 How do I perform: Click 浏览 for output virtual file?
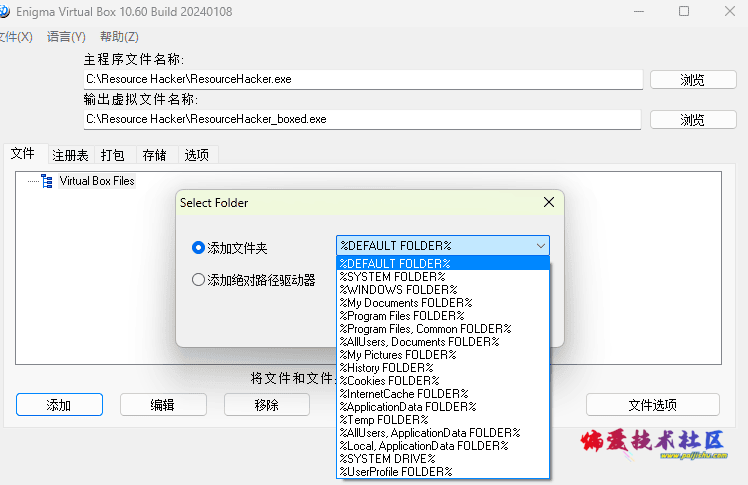693,120
